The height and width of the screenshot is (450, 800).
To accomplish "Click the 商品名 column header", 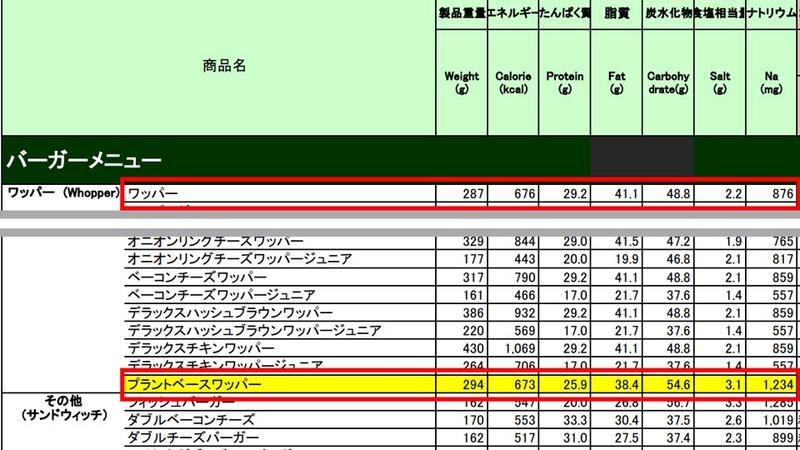I will [224, 66].
